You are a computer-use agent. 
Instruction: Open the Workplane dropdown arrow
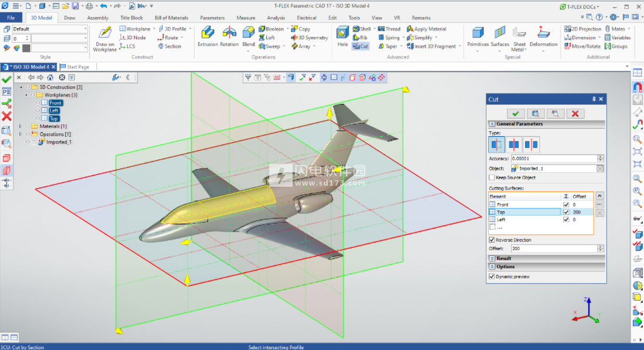(155, 29)
